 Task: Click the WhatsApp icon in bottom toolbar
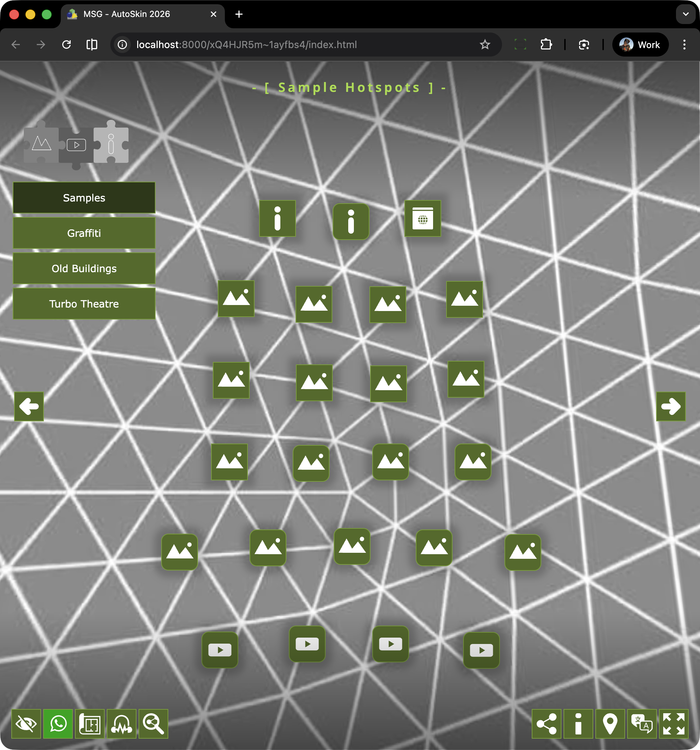point(58,723)
